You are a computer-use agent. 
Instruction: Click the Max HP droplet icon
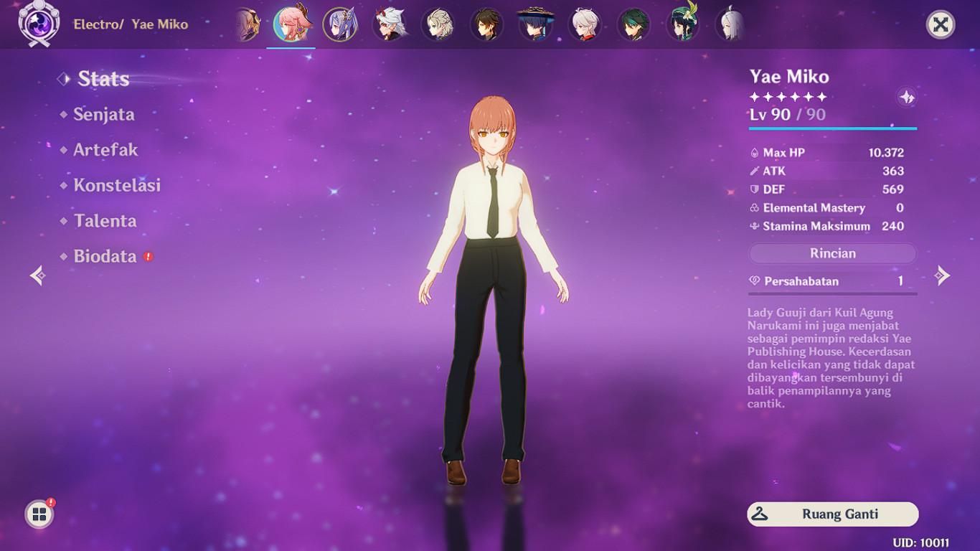point(754,153)
